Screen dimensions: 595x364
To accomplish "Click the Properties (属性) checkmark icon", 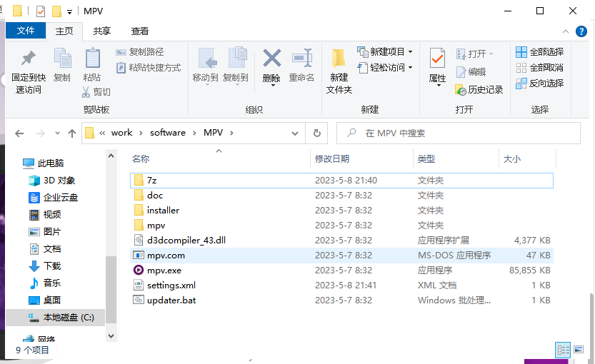I will tap(437, 59).
